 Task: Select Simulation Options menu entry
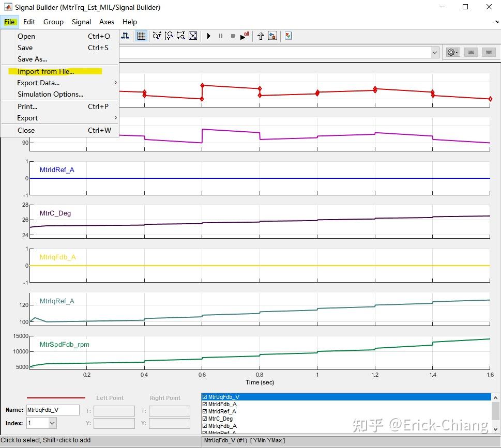tap(50, 94)
